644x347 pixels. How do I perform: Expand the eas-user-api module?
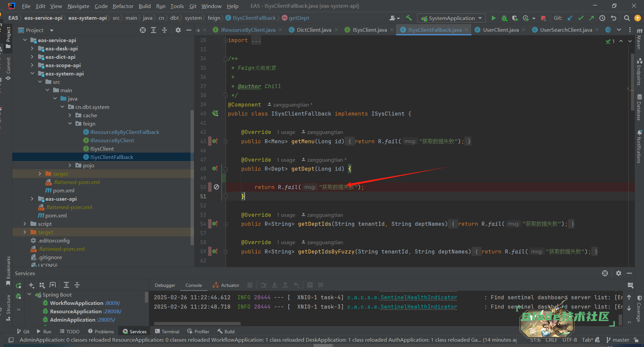pyautogui.click(x=32, y=199)
